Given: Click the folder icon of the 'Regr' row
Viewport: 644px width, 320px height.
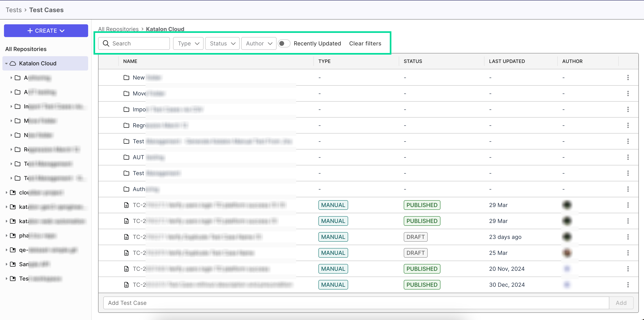Looking at the screenshot, I should pos(126,125).
